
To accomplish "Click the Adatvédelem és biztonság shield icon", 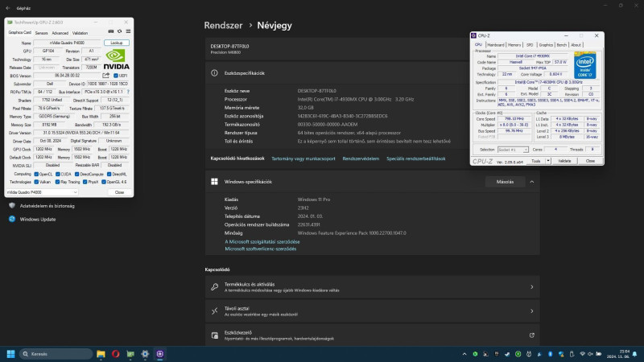I will [x=12, y=206].
